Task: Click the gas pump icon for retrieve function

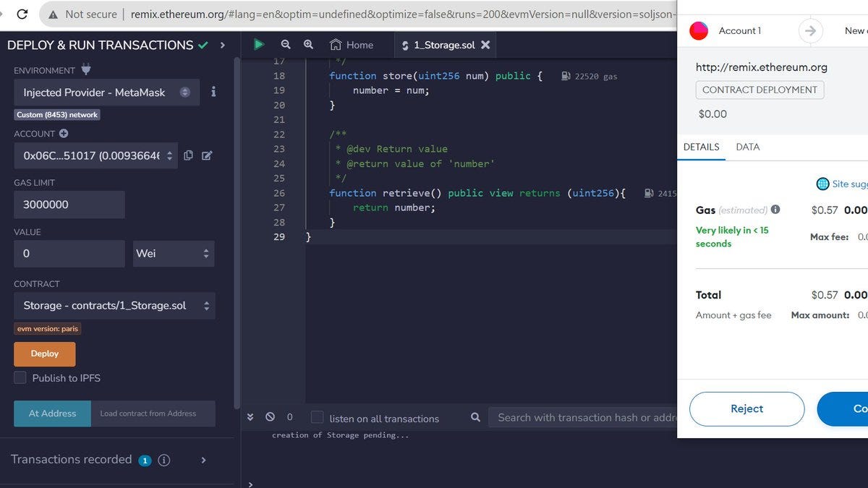Action: pyautogui.click(x=650, y=193)
